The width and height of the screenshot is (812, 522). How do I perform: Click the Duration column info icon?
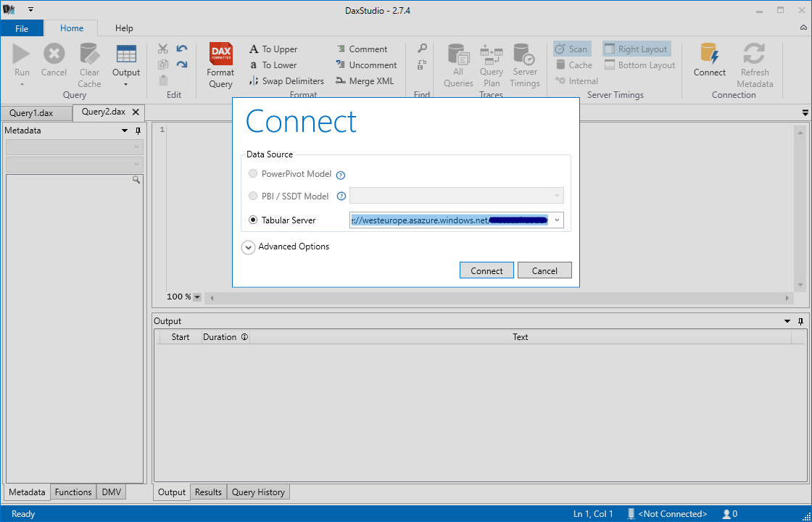244,337
